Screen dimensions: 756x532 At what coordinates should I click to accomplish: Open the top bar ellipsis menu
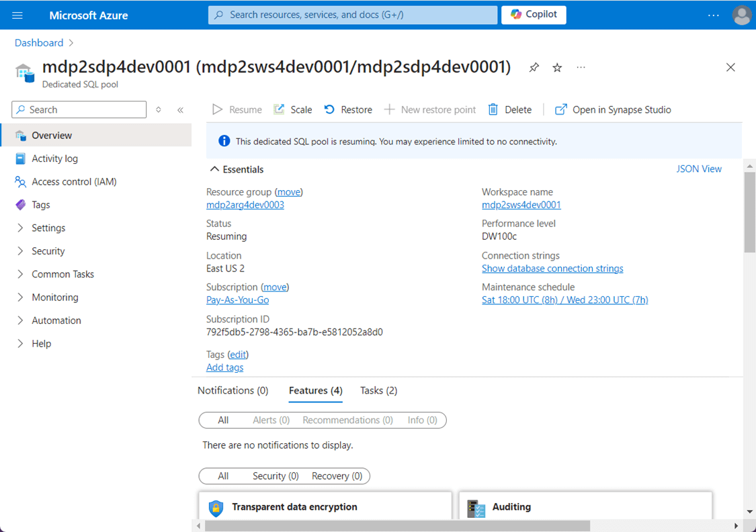(713, 15)
